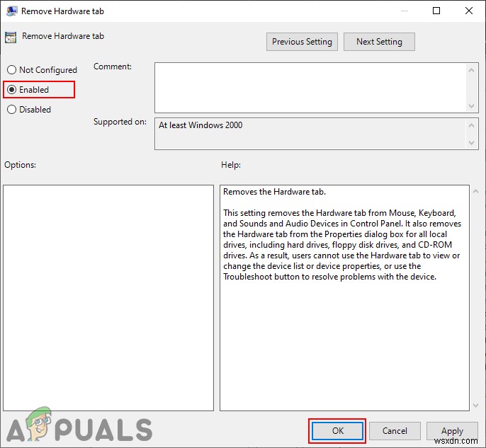Select the Enabled radio button
486x448 pixels.
pyautogui.click(x=12, y=90)
